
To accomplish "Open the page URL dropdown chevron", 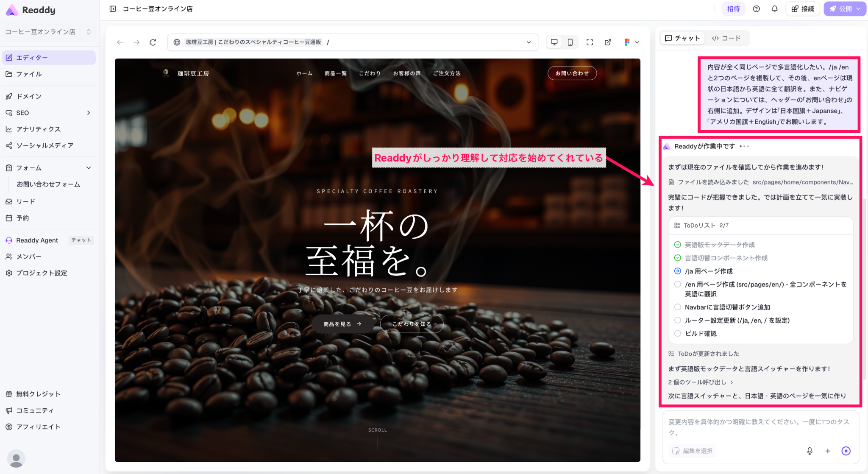I will click(529, 42).
